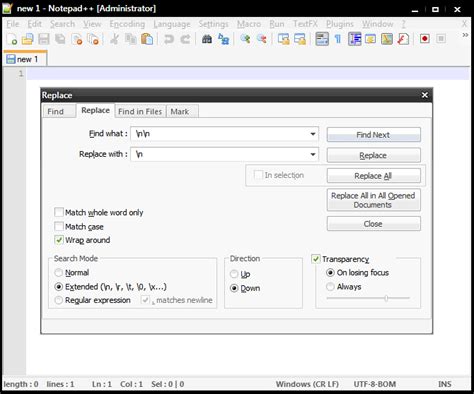
Task: Click the Redo arrow icon
Action: tap(185, 39)
